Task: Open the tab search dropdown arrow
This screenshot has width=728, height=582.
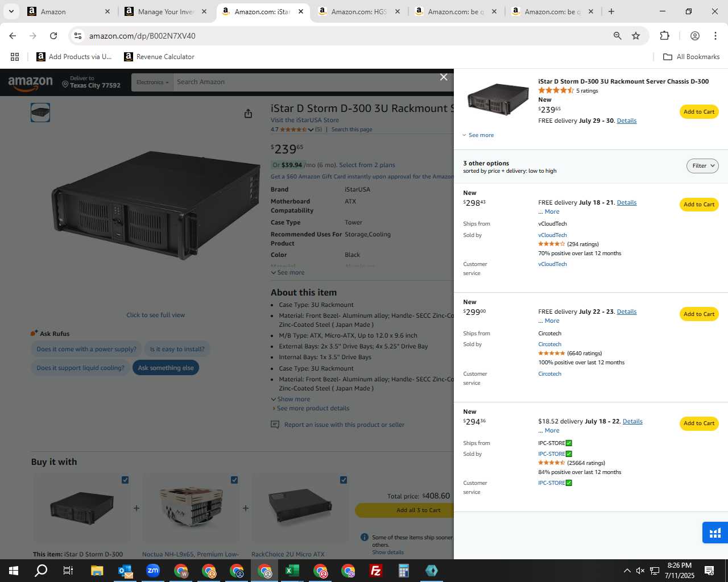Action: pyautogui.click(x=11, y=11)
